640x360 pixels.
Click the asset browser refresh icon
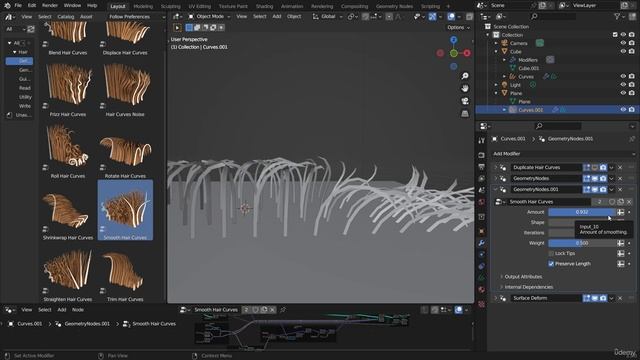(31, 29)
